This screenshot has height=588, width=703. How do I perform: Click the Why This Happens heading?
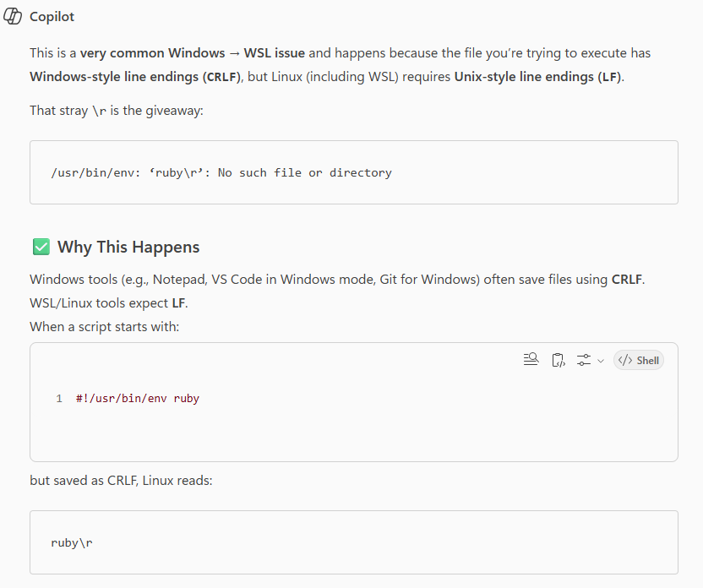point(128,247)
